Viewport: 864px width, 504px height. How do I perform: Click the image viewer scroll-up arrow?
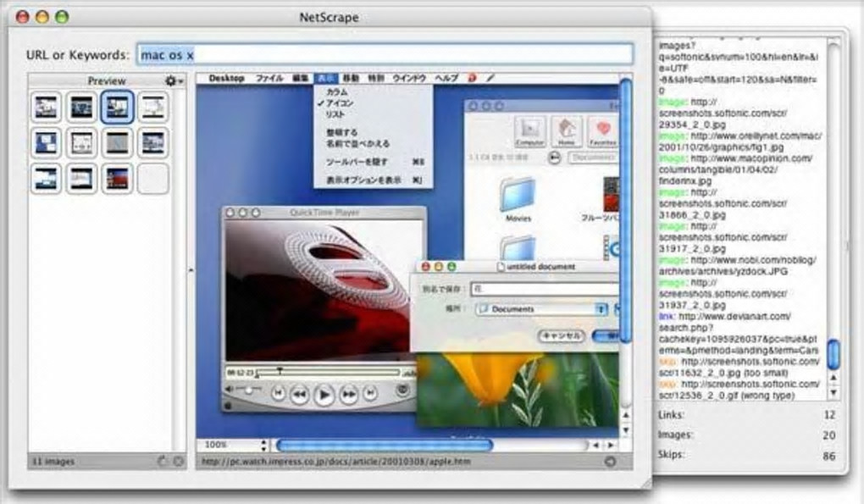[x=625, y=415]
